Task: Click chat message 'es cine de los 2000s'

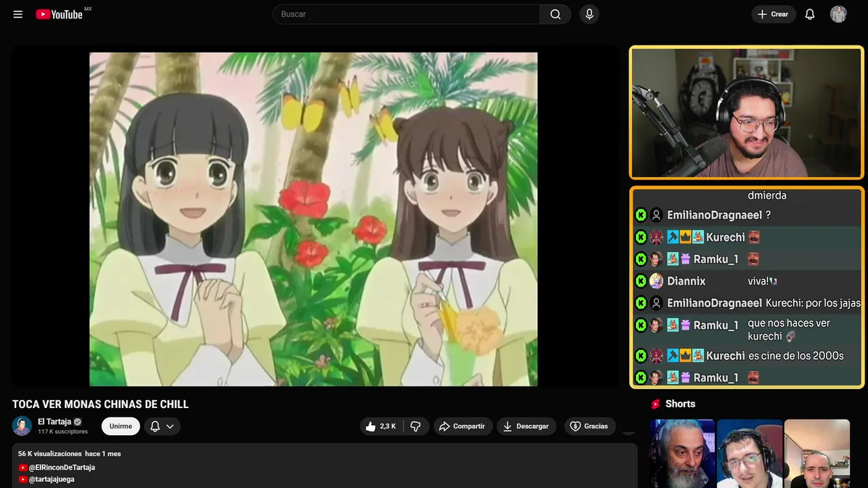Action: (795, 356)
